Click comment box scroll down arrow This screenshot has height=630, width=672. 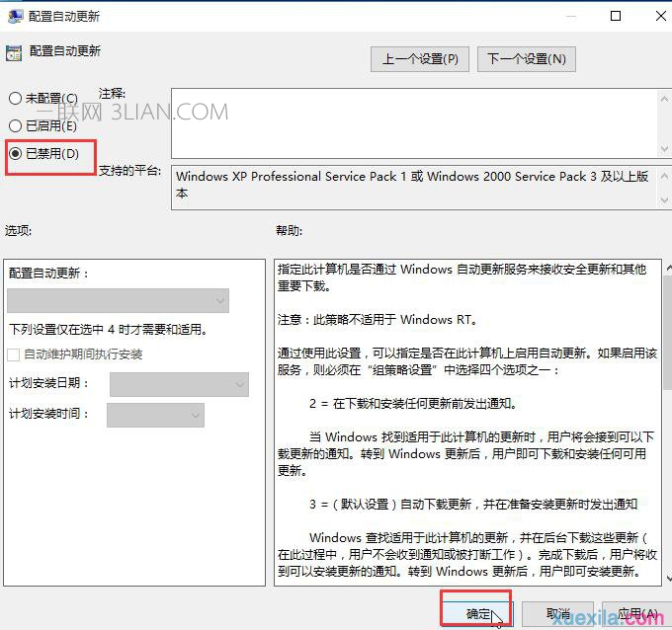pos(664,149)
